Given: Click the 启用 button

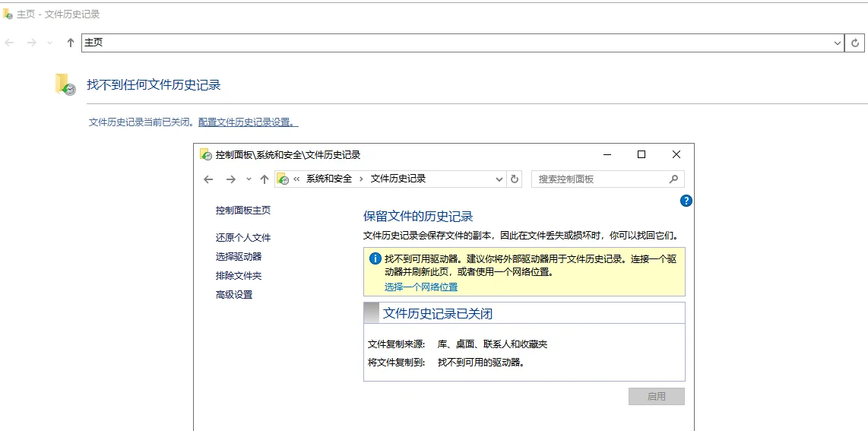Looking at the screenshot, I should click(x=657, y=397).
